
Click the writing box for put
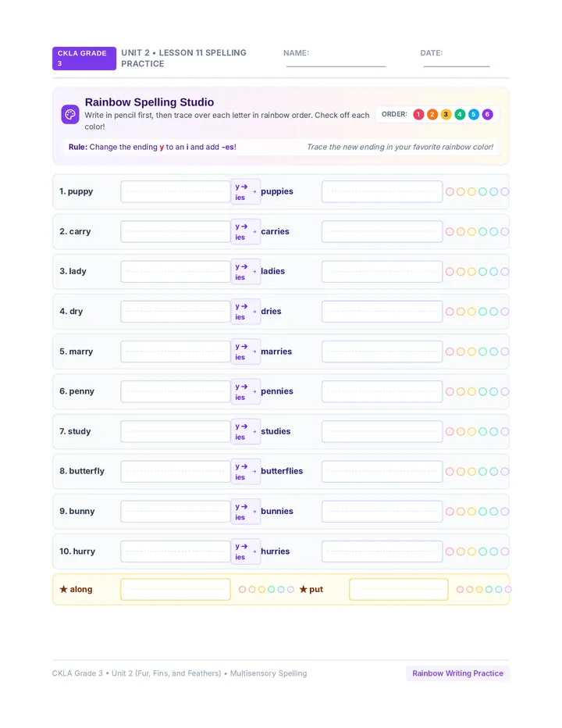tap(399, 589)
